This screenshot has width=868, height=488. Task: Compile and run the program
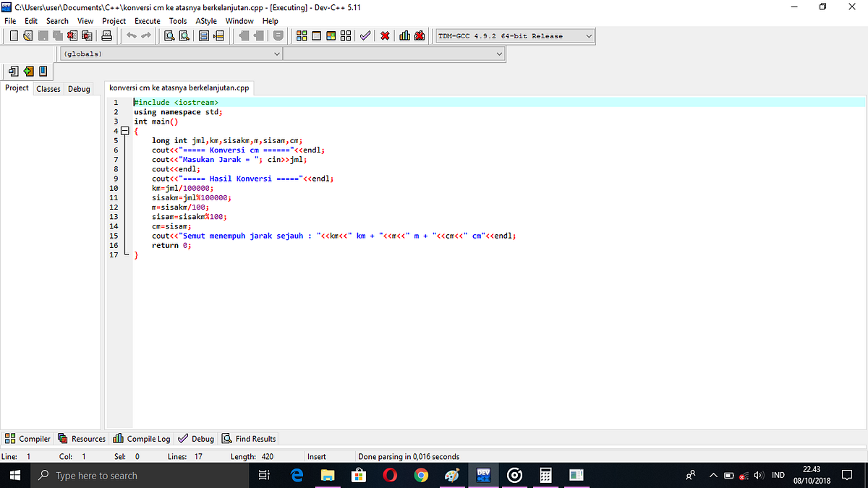coord(331,35)
